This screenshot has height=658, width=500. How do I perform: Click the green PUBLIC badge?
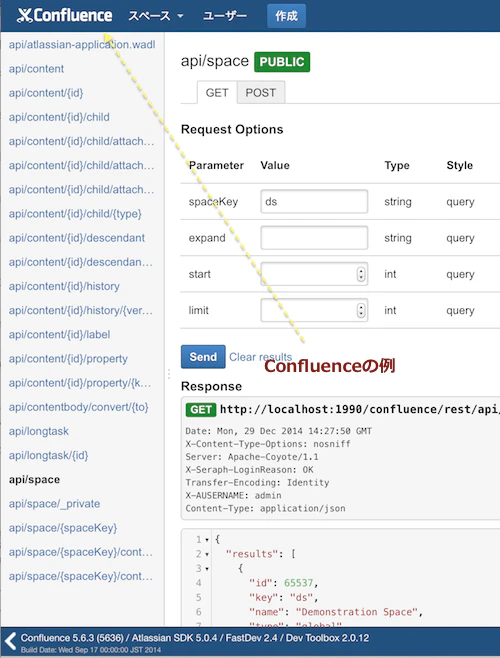(282, 62)
